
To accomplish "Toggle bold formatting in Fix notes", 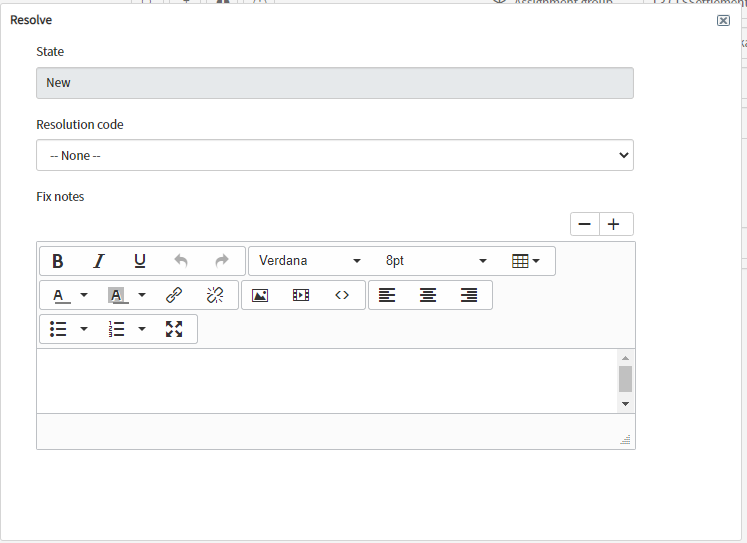I will coord(58,261).
